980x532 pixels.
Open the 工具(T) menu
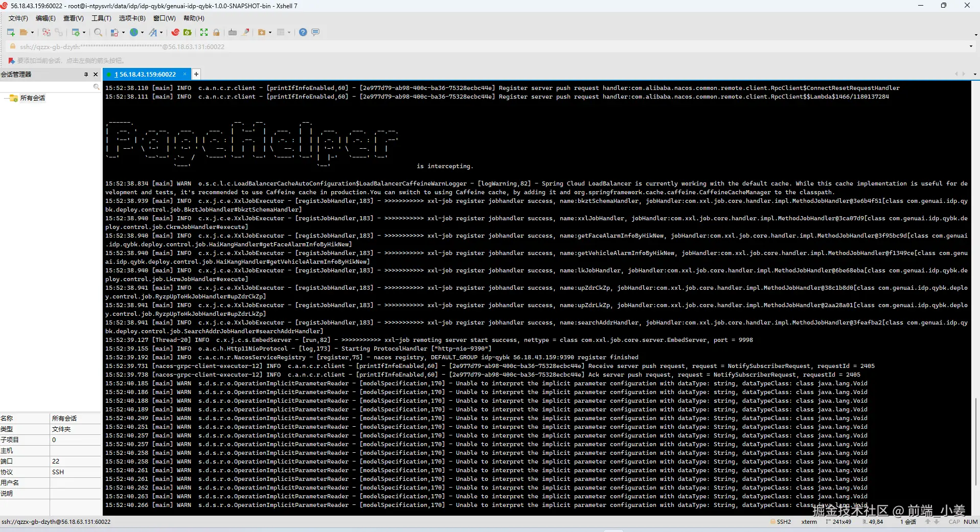(101, 18)
